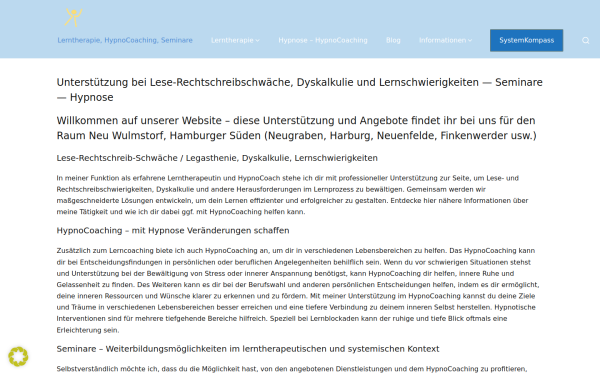Click the SystemKompass button
600x375 pixels.
526,40
